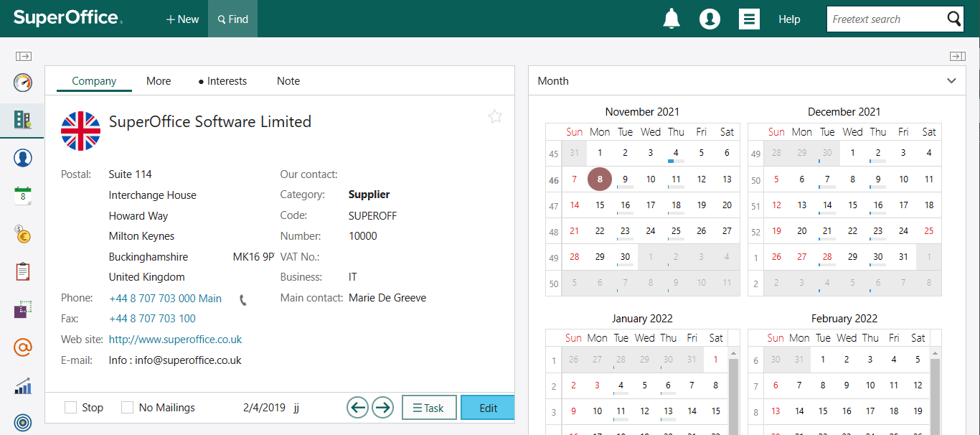Screen dimensions: 980x435
Task: Open the Diary calendar icon
Action: pos(22,195)
